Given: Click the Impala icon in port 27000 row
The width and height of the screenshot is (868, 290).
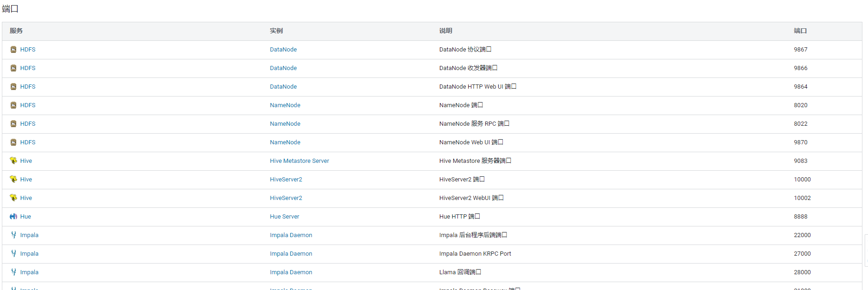Looking at the screenshot, I should (x=13, y=253).
